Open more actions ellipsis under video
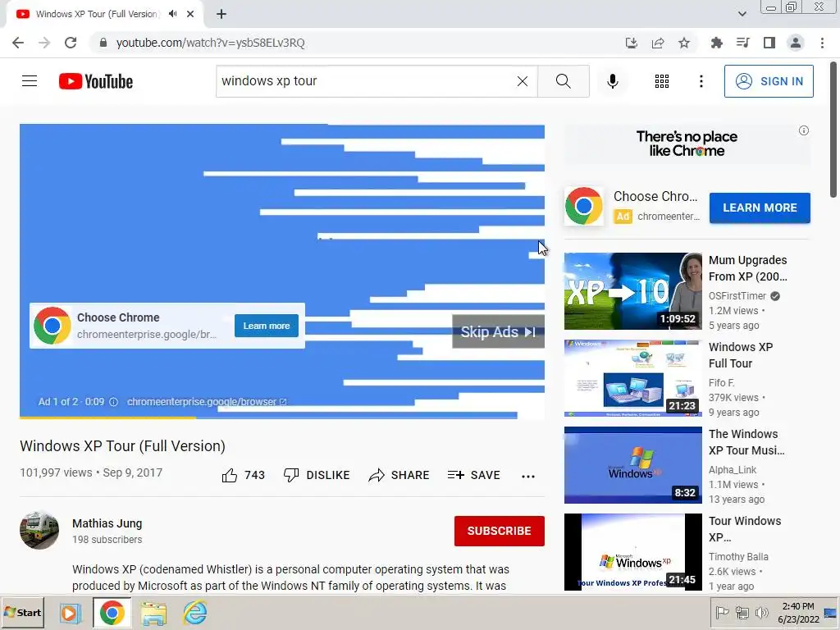The image size is (840, 630). tap(528, 477)
